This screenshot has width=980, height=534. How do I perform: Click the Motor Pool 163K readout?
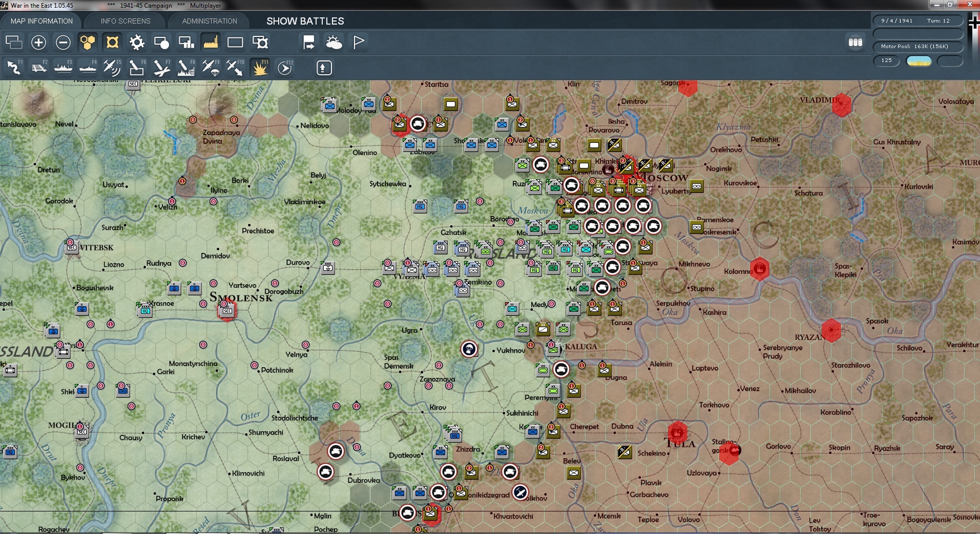coord(918,47)
